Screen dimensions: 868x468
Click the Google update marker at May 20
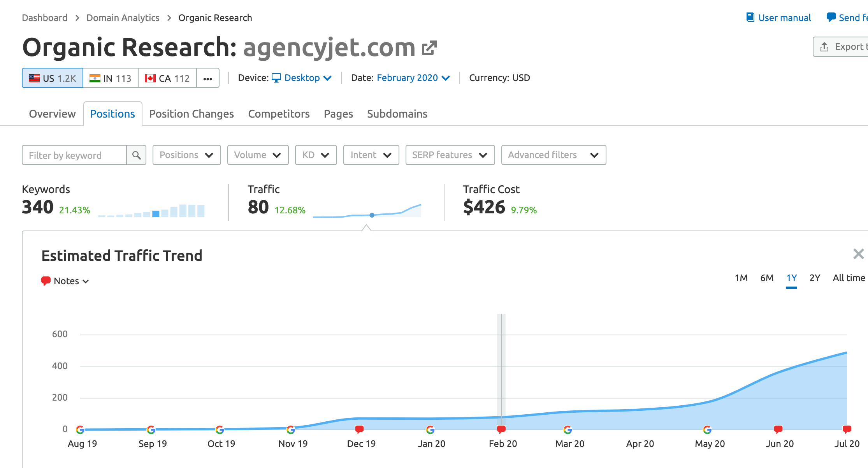point(707,430)
